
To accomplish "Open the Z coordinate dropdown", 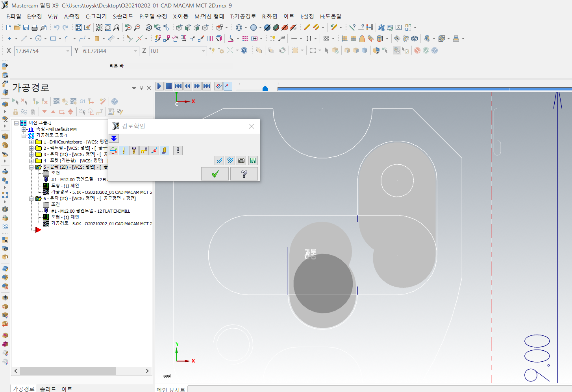I will [204, 51].
